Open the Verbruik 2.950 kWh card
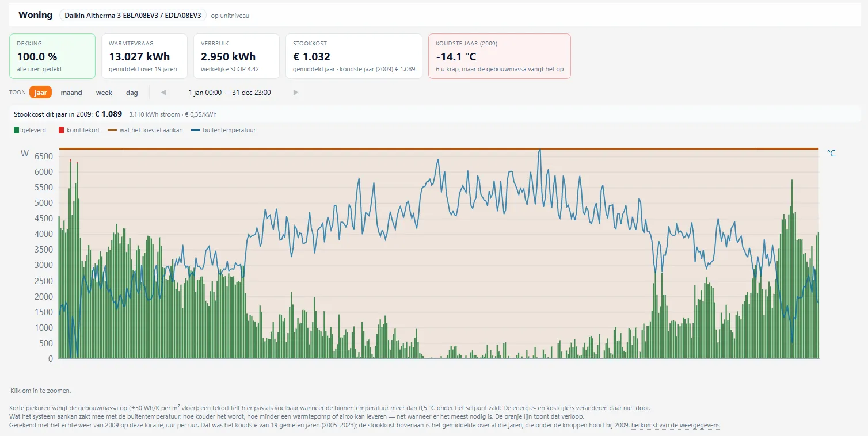The image size is (868, 436). pos(237,56)
